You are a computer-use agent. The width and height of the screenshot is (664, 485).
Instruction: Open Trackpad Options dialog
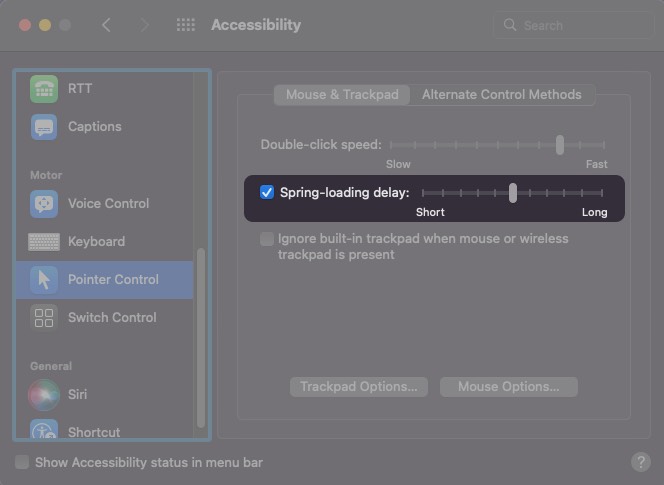point(359,387)
